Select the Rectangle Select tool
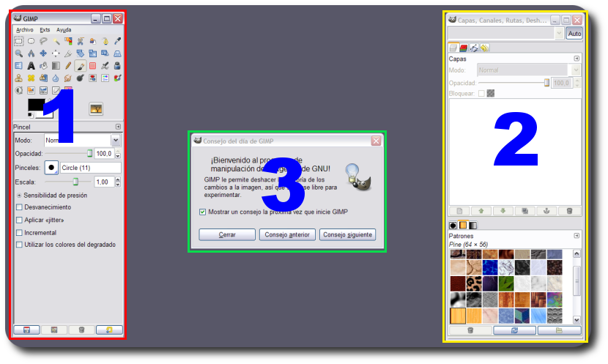The width and height of the screenshot is (608, 364). pyautogui.click(x=19, y=41)
